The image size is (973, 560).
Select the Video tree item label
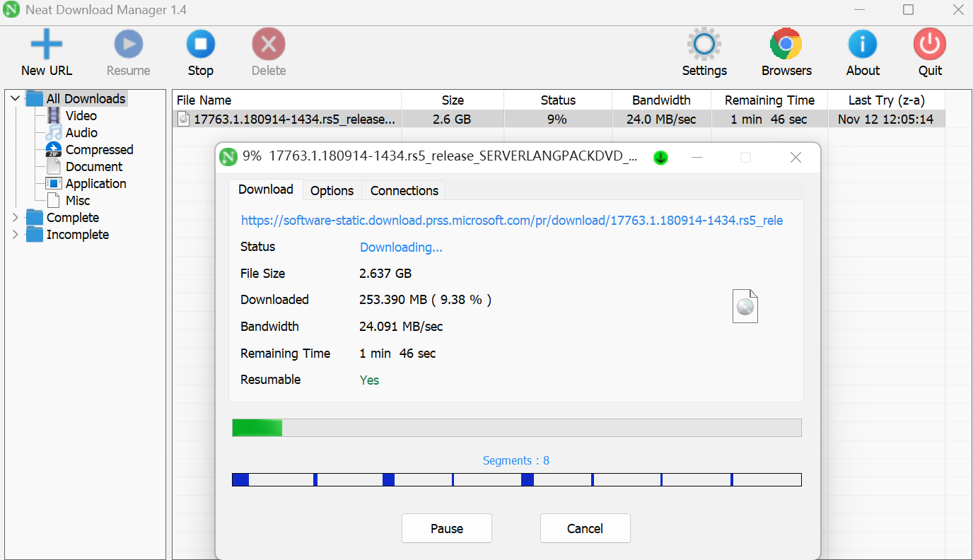pos(81,115)
